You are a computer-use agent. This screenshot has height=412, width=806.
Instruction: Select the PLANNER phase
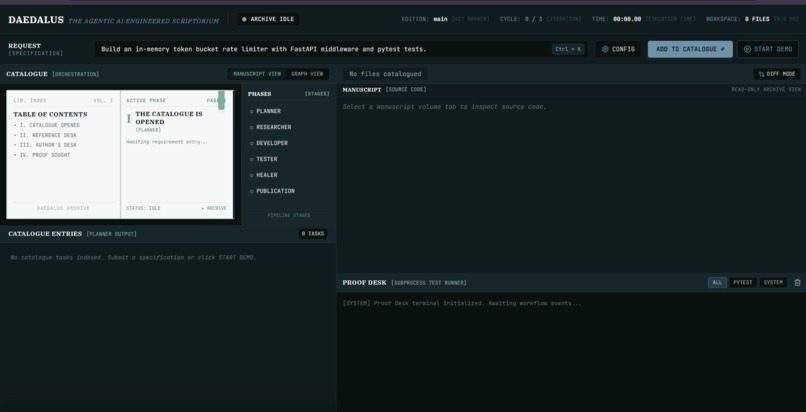pos(265,111)
